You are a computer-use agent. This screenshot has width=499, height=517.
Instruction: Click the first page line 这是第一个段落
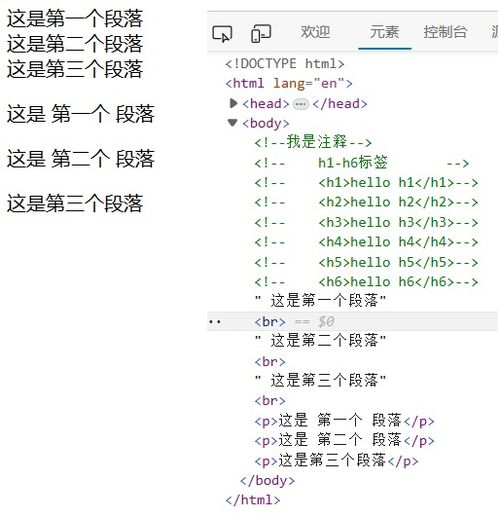[x=75, y=18]
